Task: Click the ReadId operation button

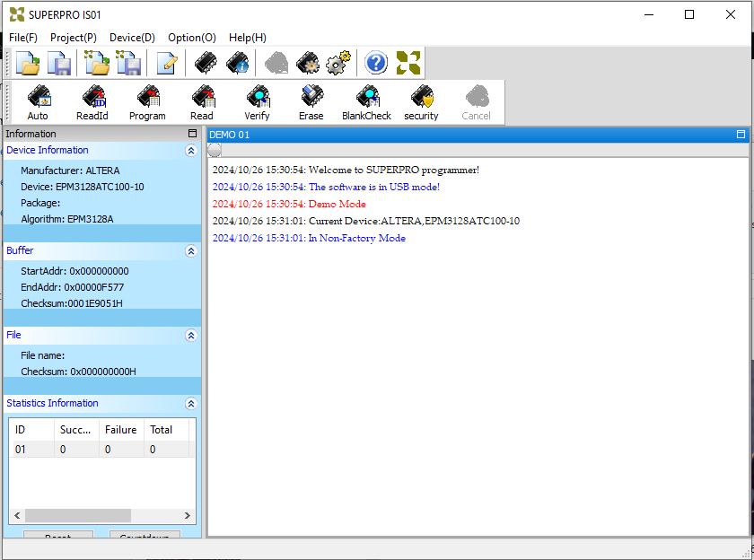Action: [x=92, y=103]
